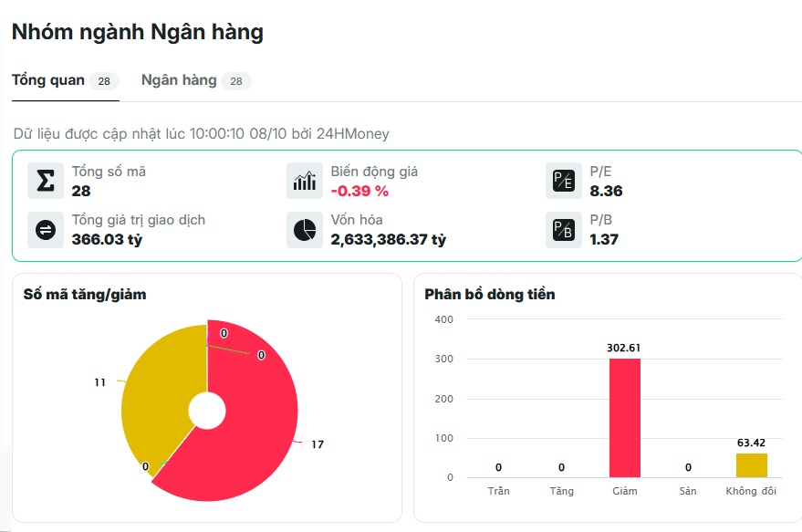Image resolution: width=802 pixels, height=532 pixels.
Task: Click the 28 badge on Tổng quan tab
Action: [104, 81]
